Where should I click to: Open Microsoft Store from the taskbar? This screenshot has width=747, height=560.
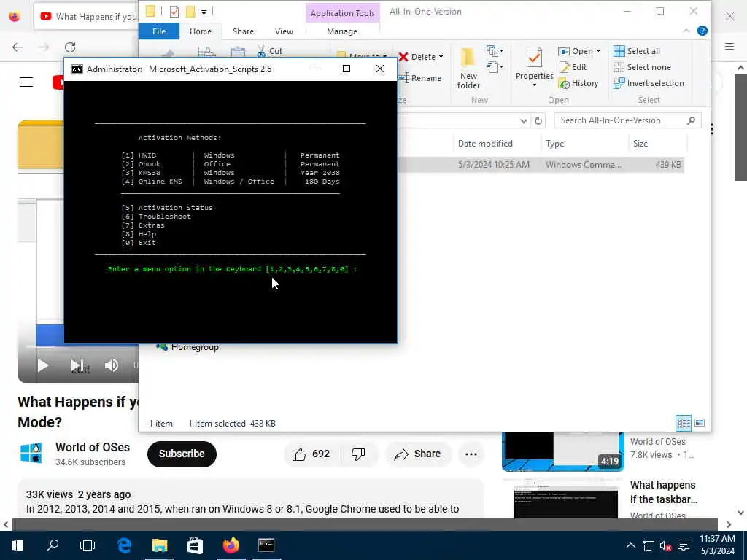pos(195,545)
